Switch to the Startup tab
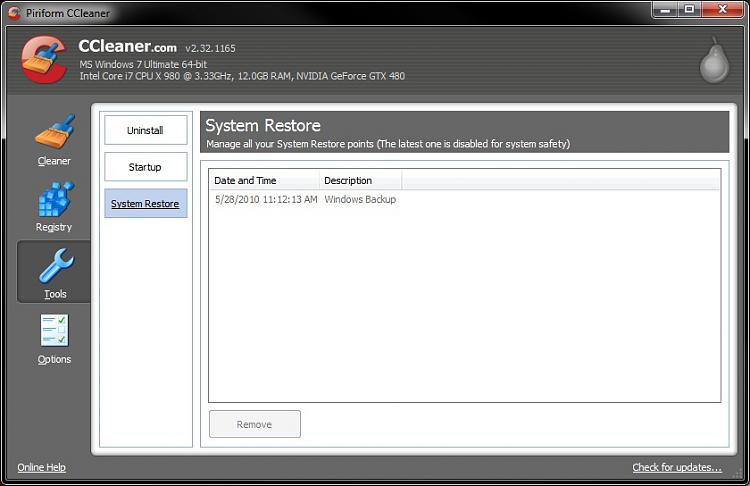Screen dimensions: 750x486 (145, 167)
